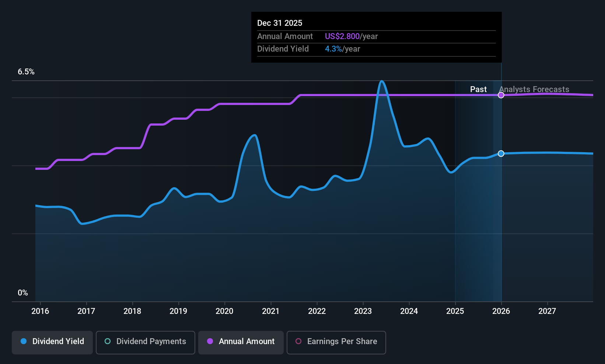This screenshot has width=605, height=364.
Task: Click the hollow teal Dividend Payments circle icon
Action: 107,342
